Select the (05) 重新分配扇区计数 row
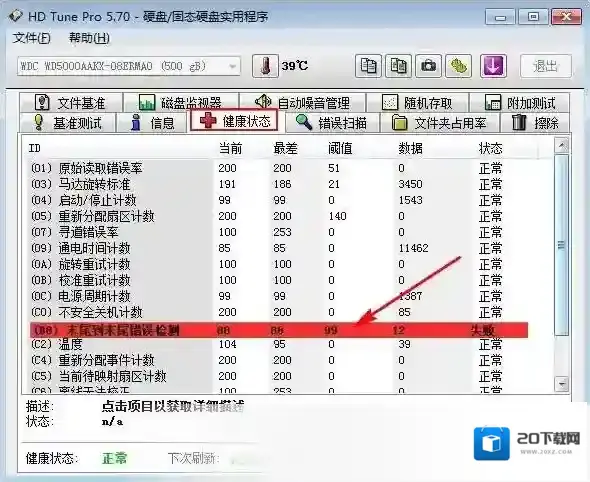Viewport: 590px width, 482px height. point(279,216)
